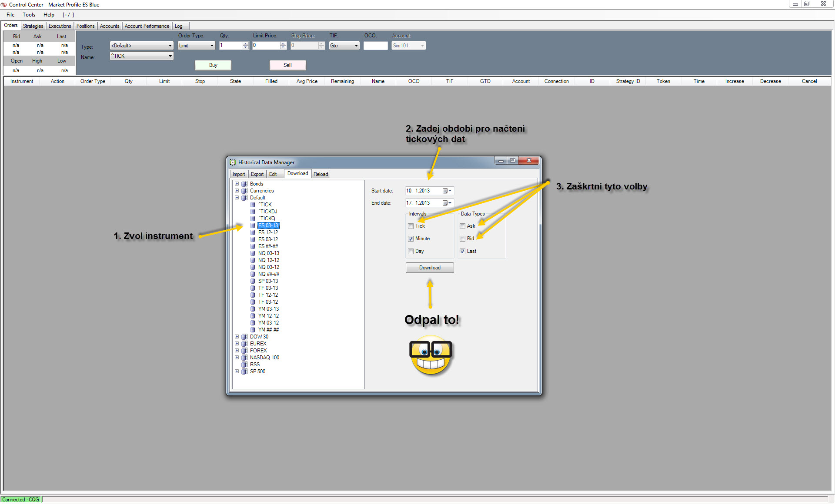Click the Bonds folder icon in tree
Screen dimensions: 835x504
[244, 184]
